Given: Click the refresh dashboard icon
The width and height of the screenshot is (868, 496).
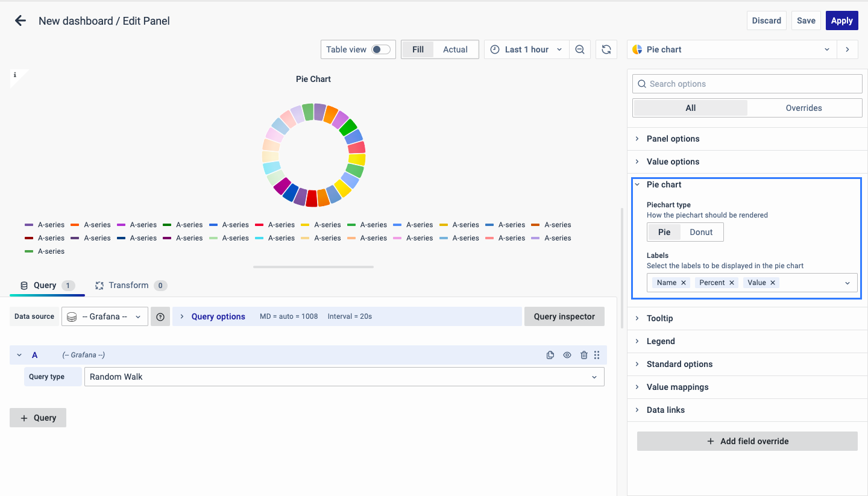Looking at the screenshot, I should (606, 49).
